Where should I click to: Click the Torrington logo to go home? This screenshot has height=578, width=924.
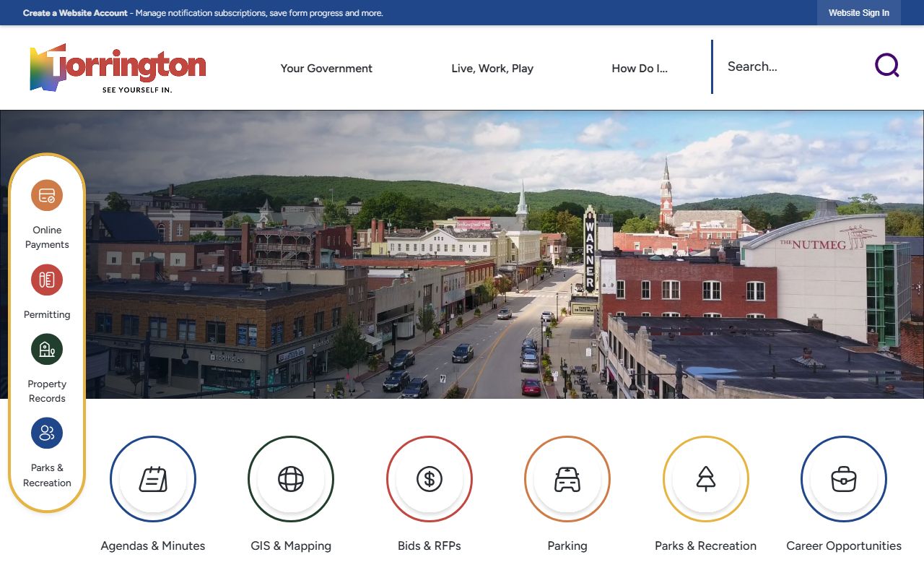point(118,68)
